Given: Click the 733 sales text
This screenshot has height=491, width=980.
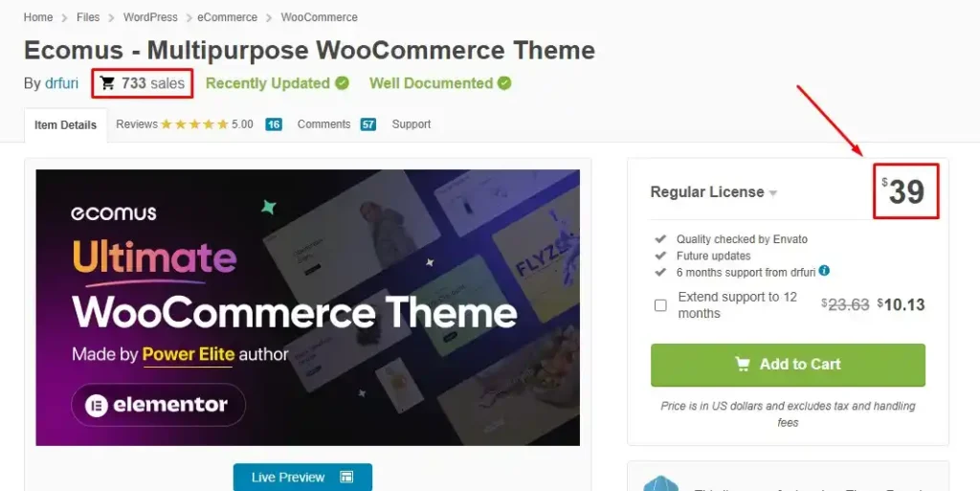Looking at the screenshot, I should [153, 83].
